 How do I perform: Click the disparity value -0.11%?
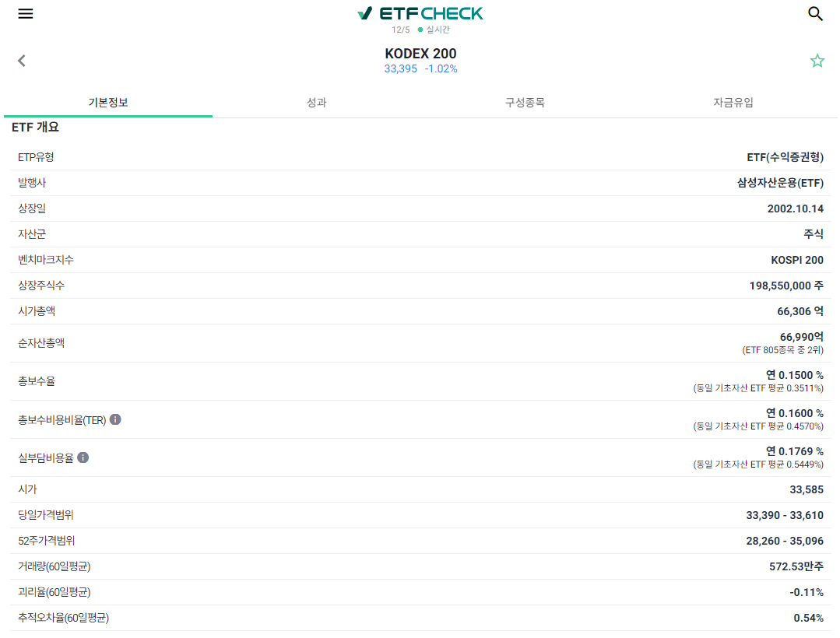click(807, 593)
